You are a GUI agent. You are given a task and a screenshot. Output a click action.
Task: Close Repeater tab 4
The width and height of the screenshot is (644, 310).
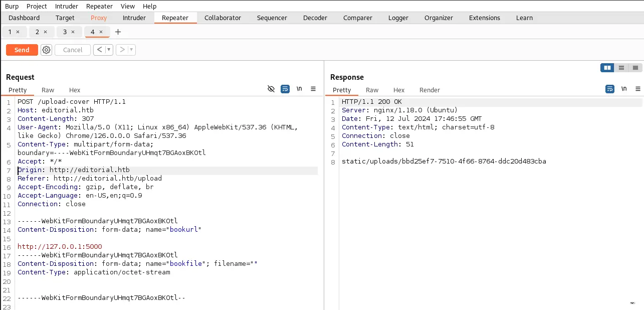click(x=101, y=32)
